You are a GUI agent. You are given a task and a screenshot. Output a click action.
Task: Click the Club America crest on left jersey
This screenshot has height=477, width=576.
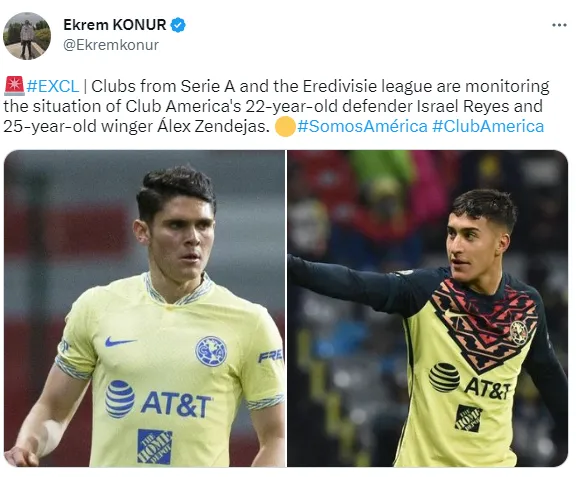(x=211, y=351)
